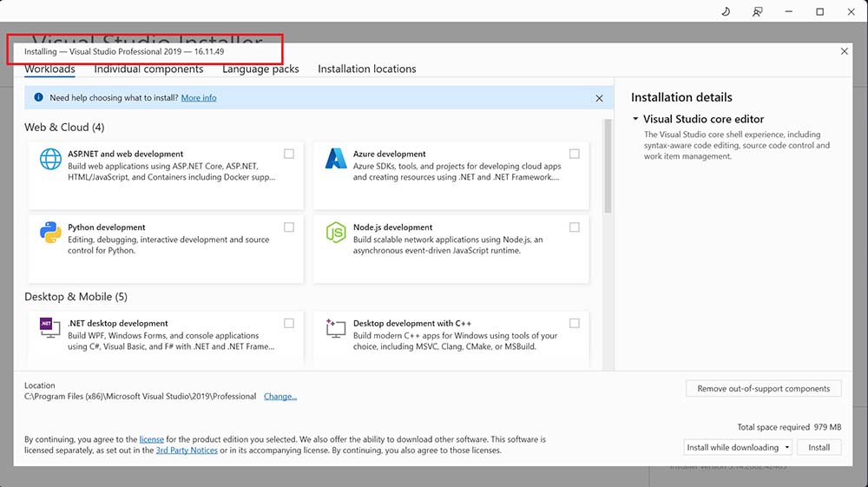
Task: Click the ASP.NET globe workload icon
Action: click(50, 159)
